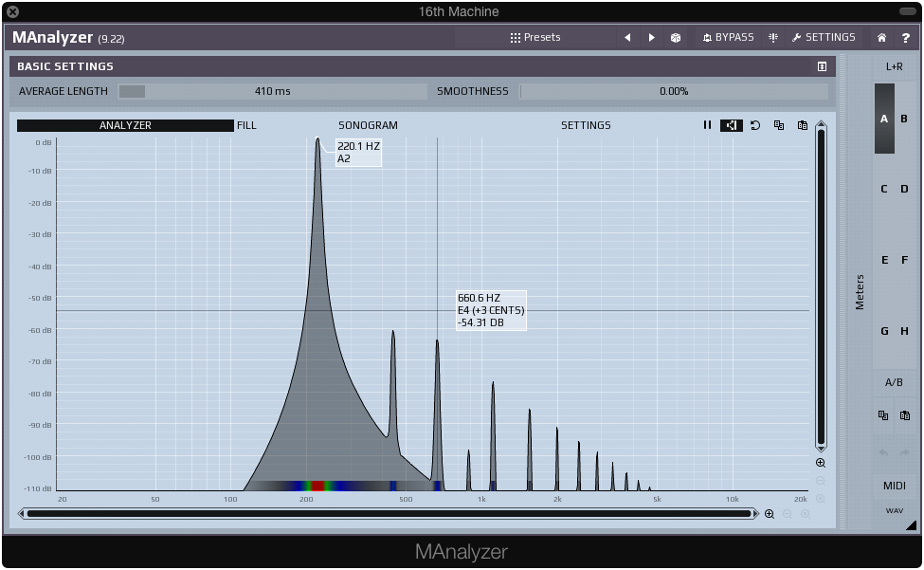Expand the Meters side panel
Image resolution: width=924 pixels, height=570 pixels.
coord(860,292)
